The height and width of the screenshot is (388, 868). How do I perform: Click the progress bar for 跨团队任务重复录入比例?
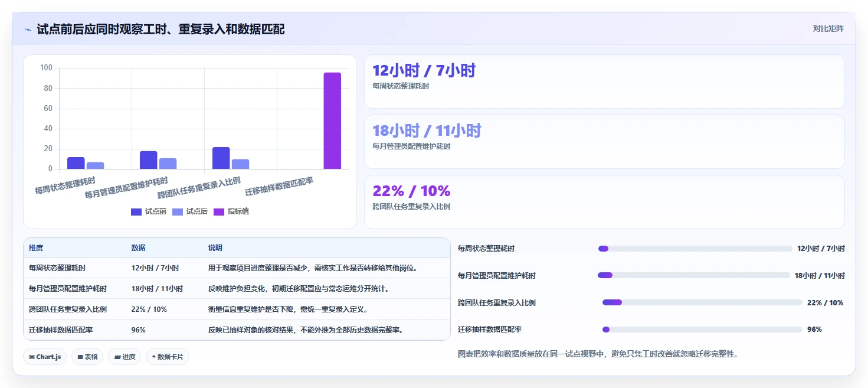[x=702, y=302]
